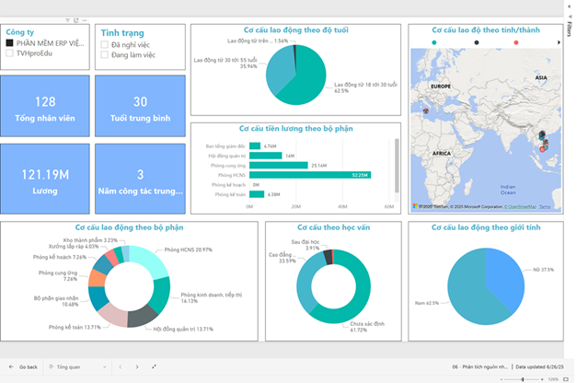Image resolution: width=588 pixels, height=383 pixels.
Task: Click the Go back button
Action: (24, 366)
